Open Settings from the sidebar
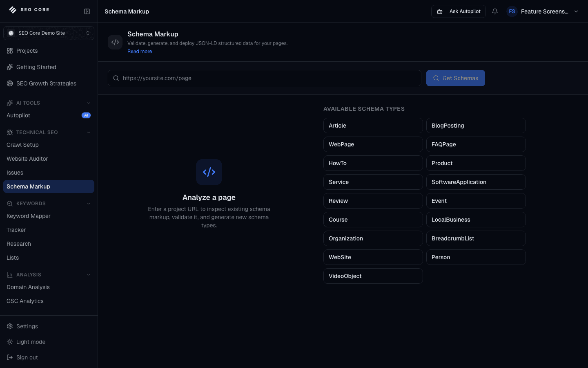Screen dimensions: 588x368 tap(49, 326)
